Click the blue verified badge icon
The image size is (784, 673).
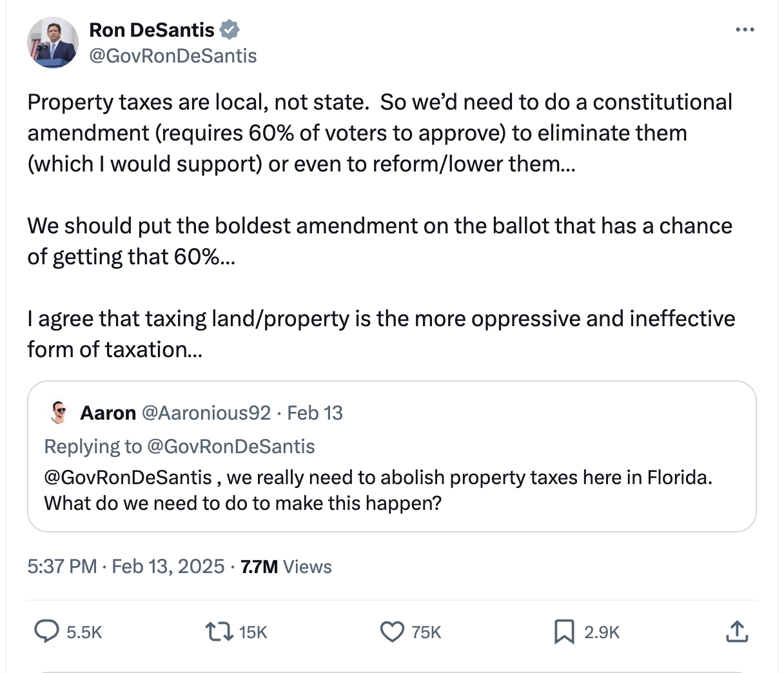coord(230,30)
